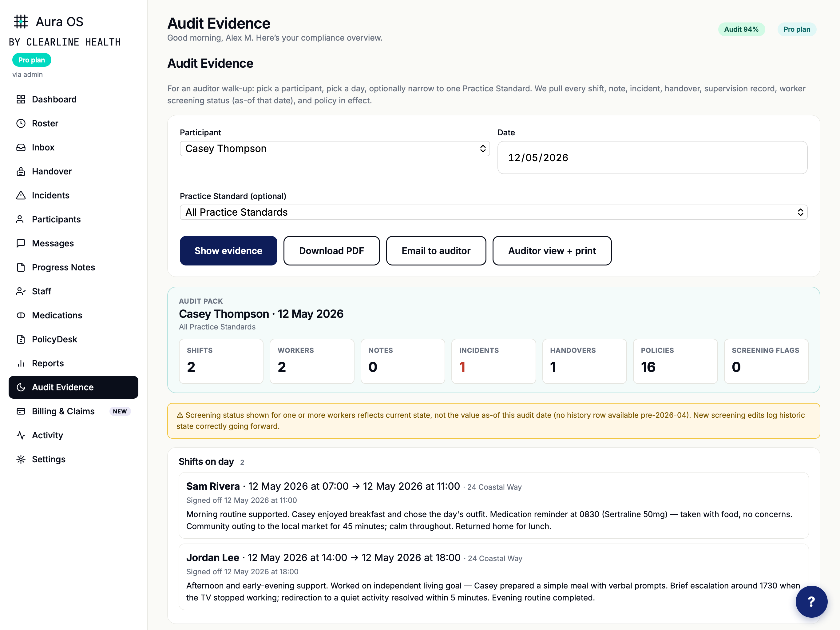This screenshot has height=630, width=840.
Task: Open Reports from the sidebar
Action: (x=73, y=363)
